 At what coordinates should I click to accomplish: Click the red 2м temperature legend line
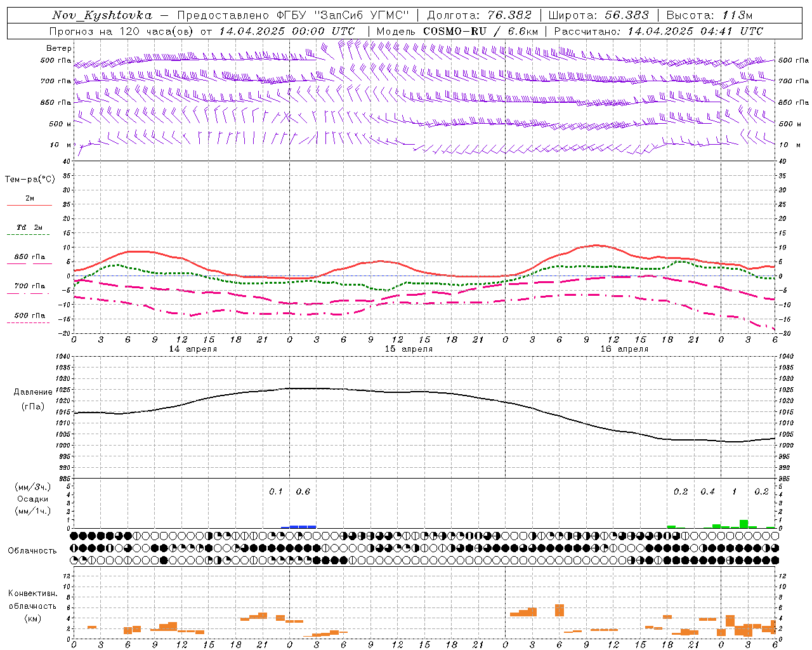(x=30, y=205)
